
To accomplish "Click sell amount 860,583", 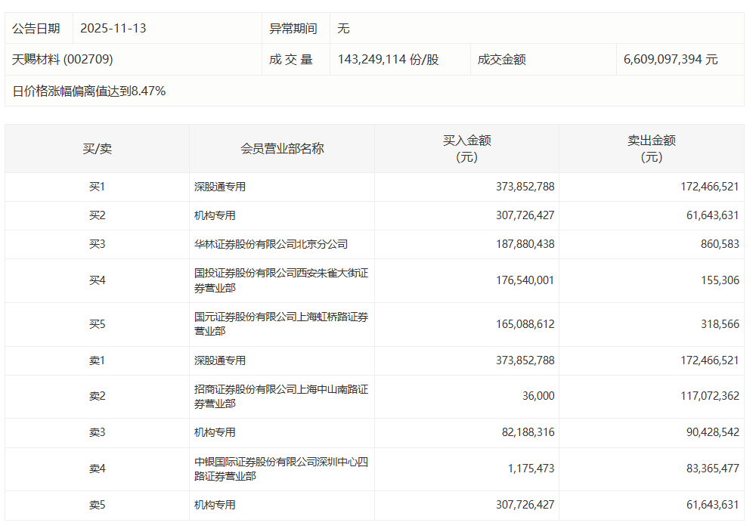I will pos(720,244).
